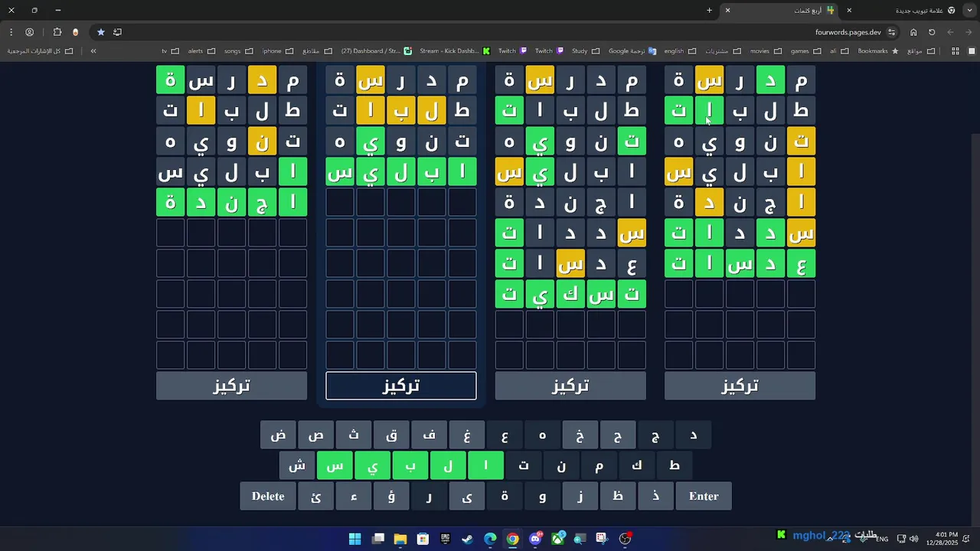Open a new tab with the plus button

tap(709, 11)
